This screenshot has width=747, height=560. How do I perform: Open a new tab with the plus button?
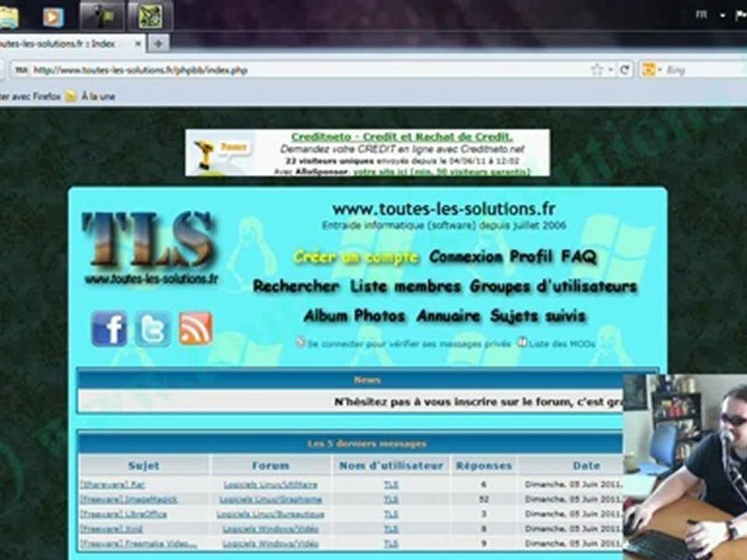coord(158,44)
